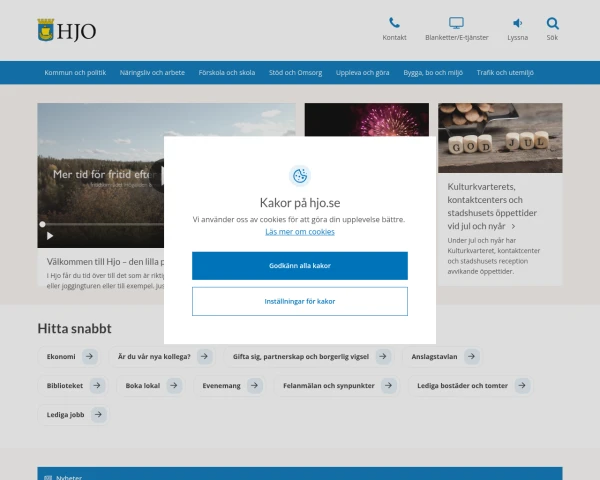Click the Hjo municipality logo

tap(67, 30)
